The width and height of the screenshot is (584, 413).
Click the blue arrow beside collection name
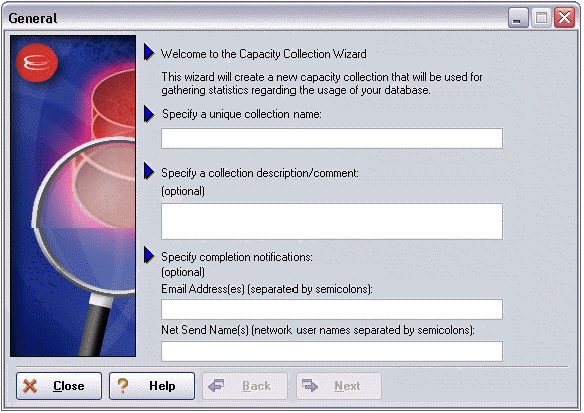point(149,114)
